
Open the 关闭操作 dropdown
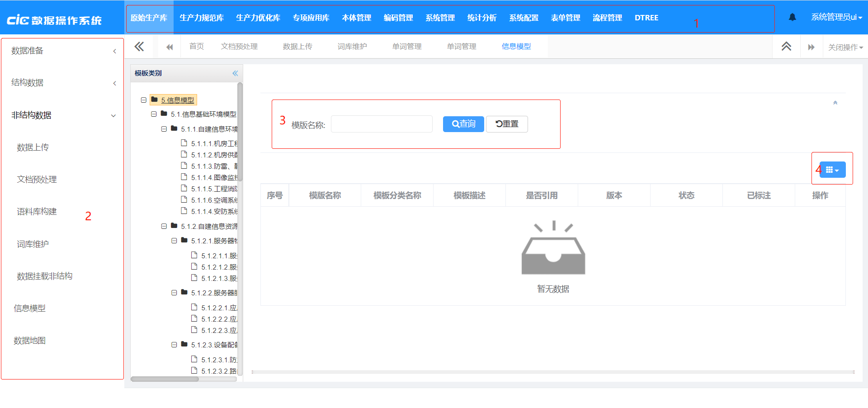coord(845,47)
